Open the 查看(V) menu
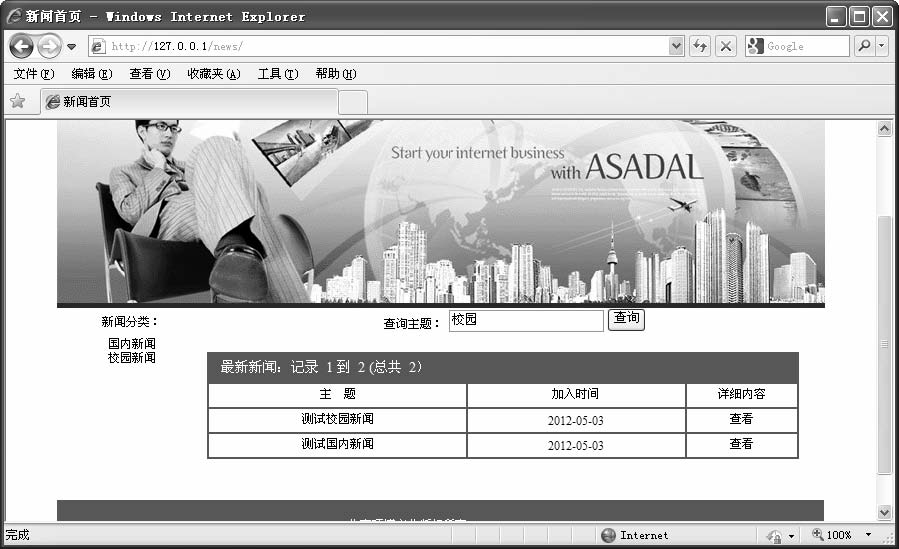Image resolution: width=899 pixels, height=549 pixels. click(150, 74)
